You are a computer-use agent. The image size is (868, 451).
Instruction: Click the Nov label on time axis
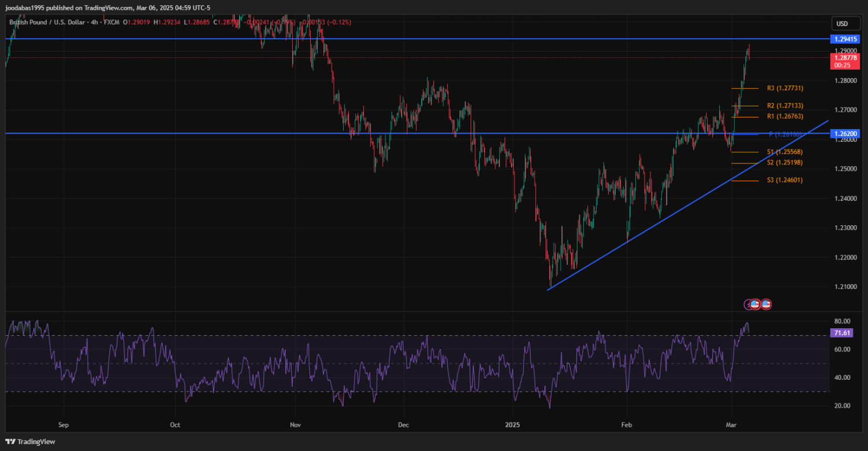[x=295, y=425]
